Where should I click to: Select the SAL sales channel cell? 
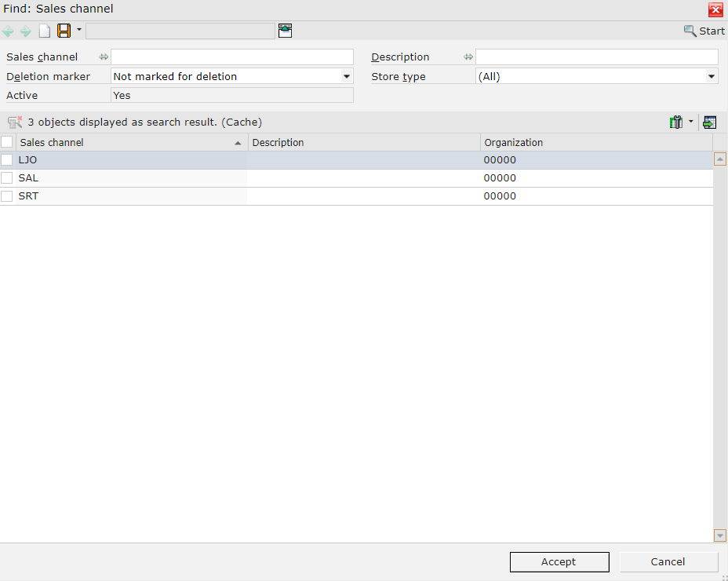coord(131,178)
